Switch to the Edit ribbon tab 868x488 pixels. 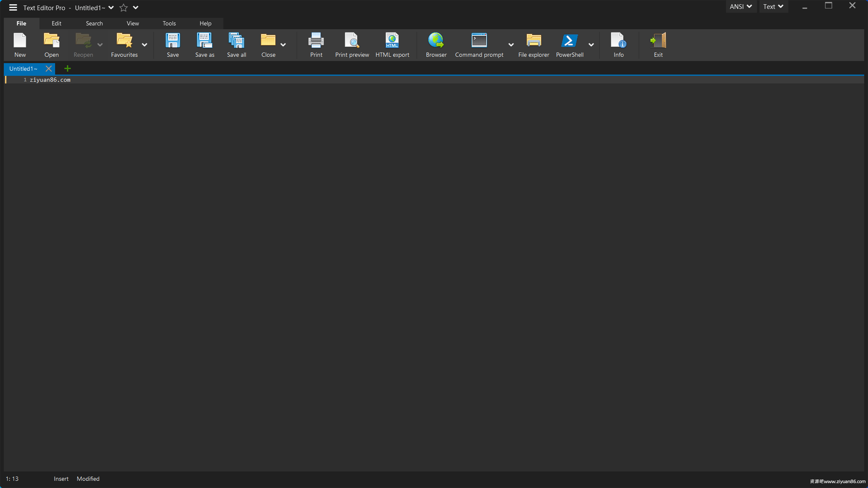pyautogui.click(x=56, y=23)
